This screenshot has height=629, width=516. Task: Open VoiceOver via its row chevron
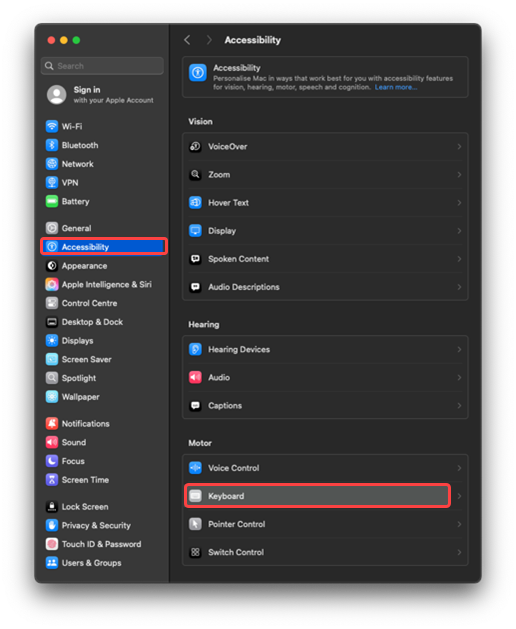click(x=459, y=146)
